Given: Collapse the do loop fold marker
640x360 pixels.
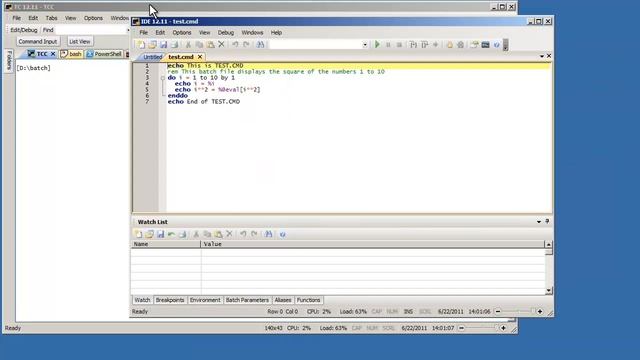Looking at the screenshot, I should [162, 78].
